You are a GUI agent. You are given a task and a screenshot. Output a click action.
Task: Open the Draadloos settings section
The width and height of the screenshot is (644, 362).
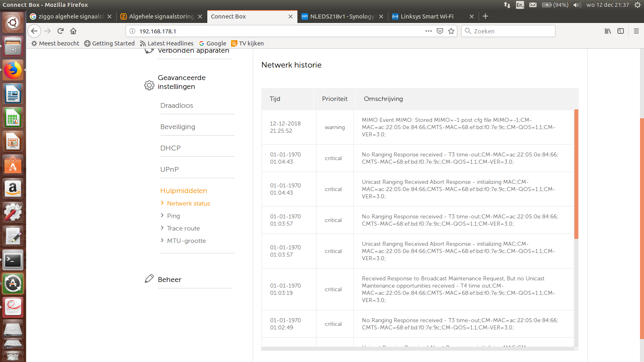tap(177, 105)
